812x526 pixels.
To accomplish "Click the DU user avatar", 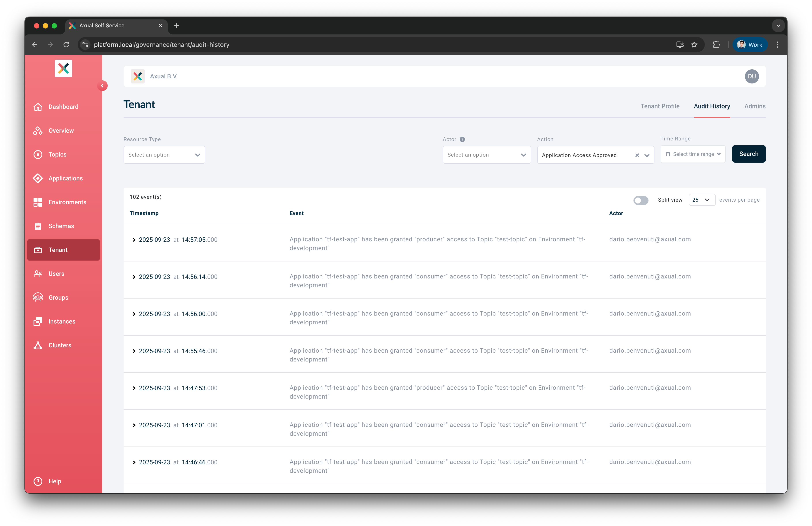I will tap(752, 76).
